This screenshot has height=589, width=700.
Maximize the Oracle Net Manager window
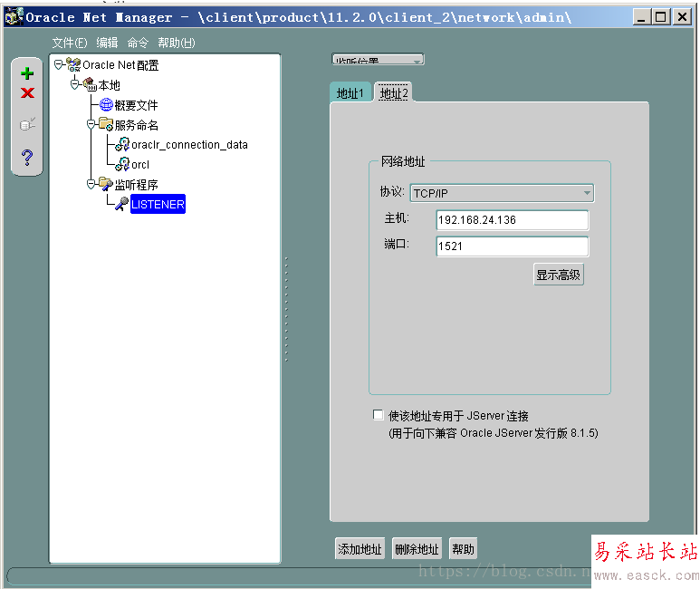point(661,17)
